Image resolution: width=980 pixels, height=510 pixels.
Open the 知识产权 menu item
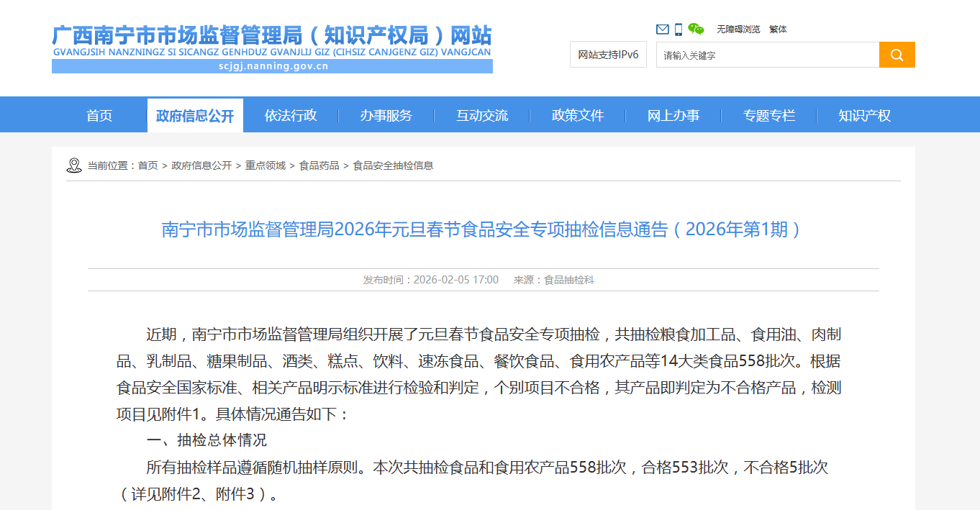pos(864,115)
